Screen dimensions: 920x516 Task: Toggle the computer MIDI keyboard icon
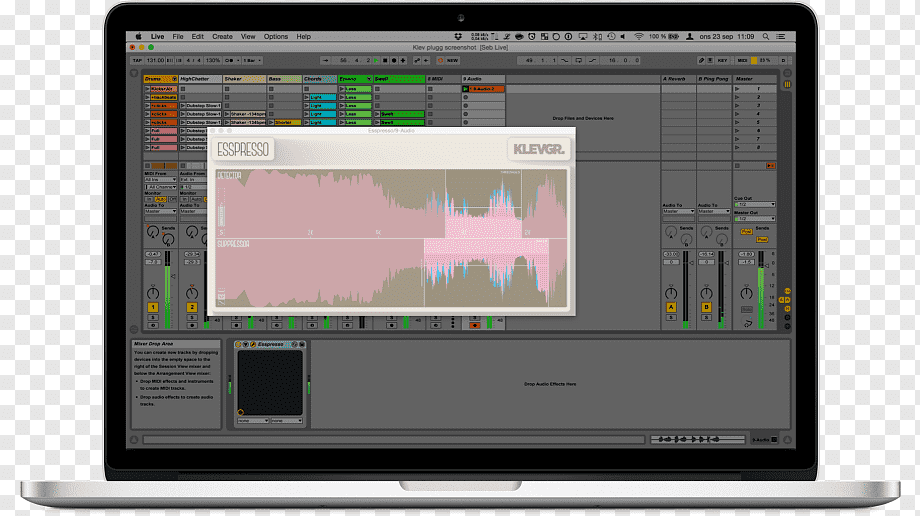(x=710, y=60)
